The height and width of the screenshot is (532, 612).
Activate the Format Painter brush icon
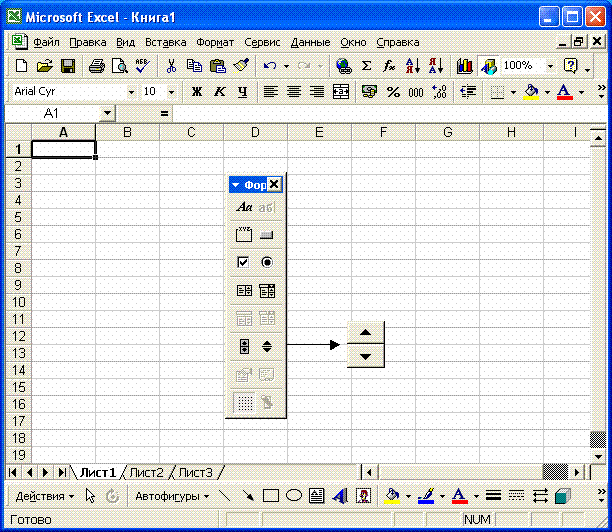point(241,66)
